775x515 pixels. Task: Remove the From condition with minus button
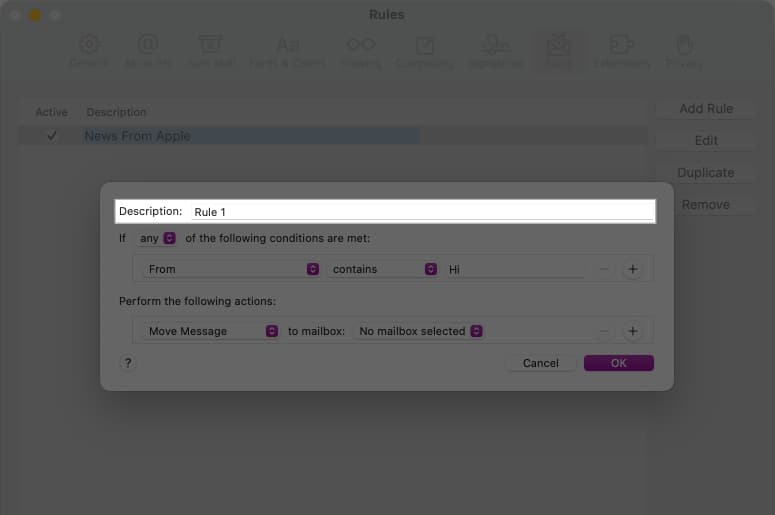tap(603, 269)
